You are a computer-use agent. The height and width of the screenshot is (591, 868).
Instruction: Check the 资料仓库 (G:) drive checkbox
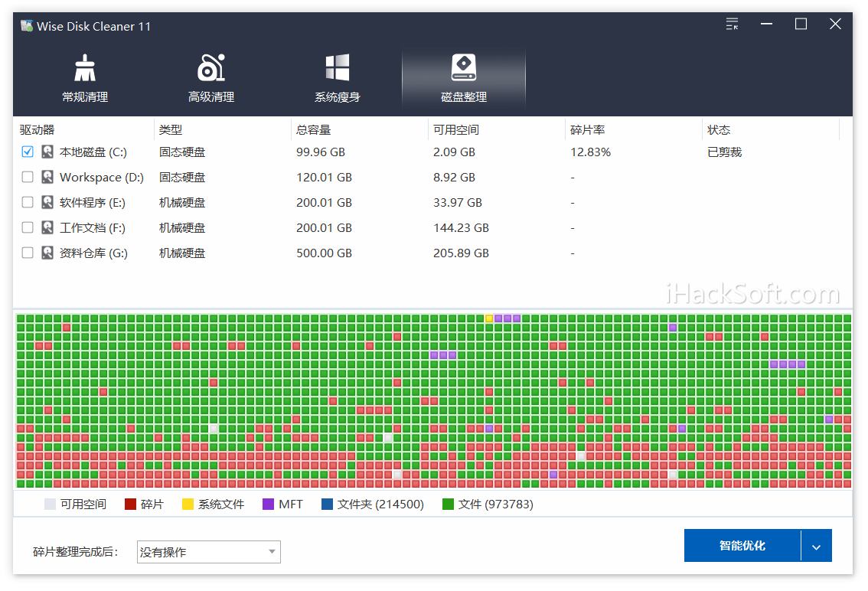tap(28, 253)
